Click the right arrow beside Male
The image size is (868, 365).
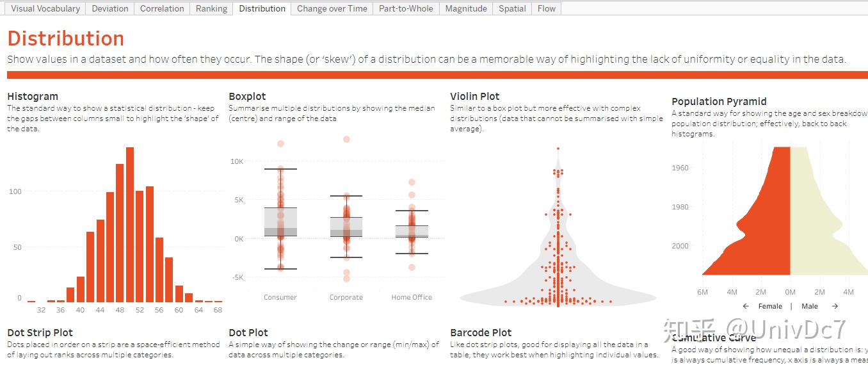click(835, 306)
